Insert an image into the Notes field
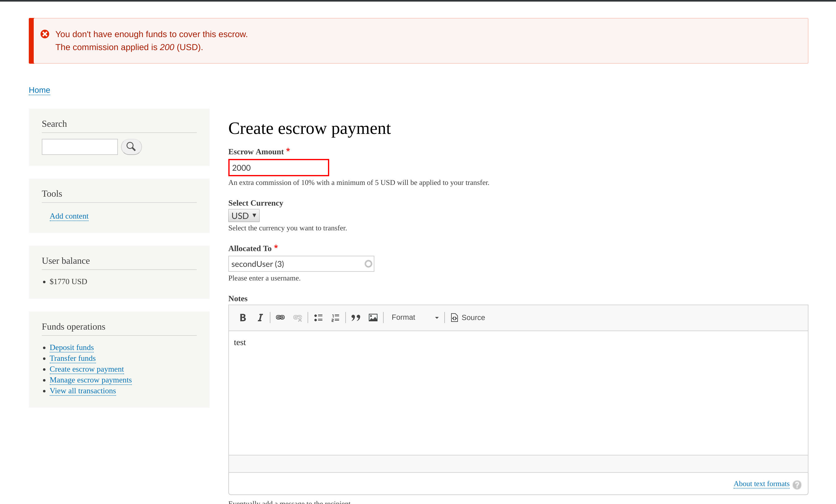 [373, 318]
